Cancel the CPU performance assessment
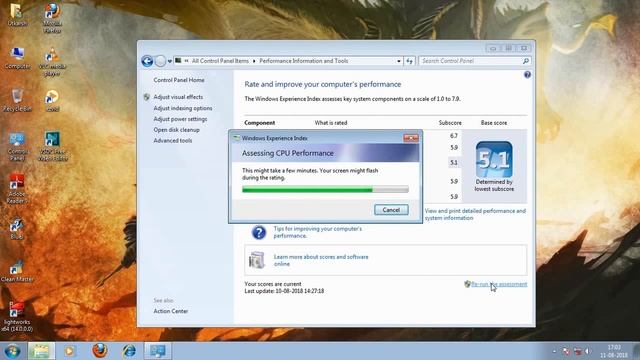The height and width of the screenshot is (360, 640). click(x=391, y=209)
